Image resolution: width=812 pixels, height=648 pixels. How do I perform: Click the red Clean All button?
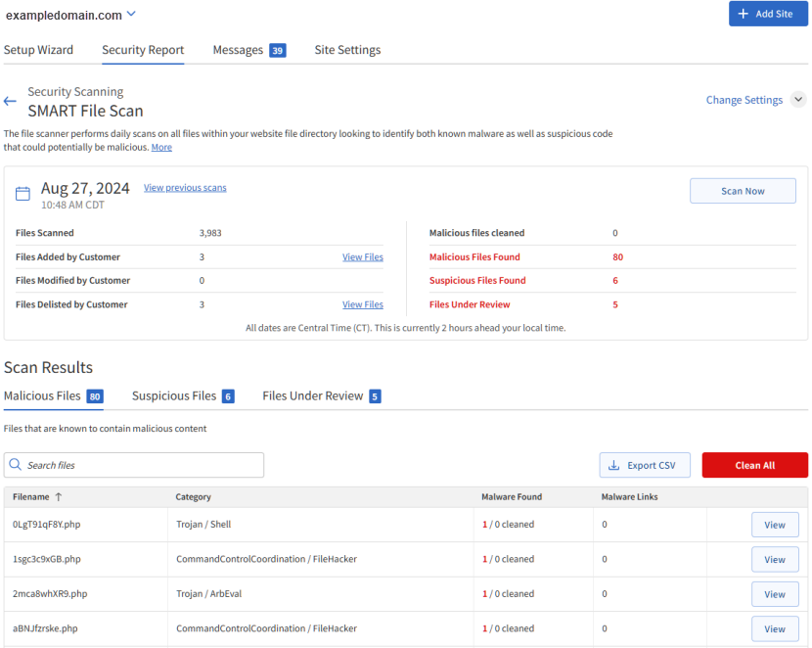(x=754, y=465)
